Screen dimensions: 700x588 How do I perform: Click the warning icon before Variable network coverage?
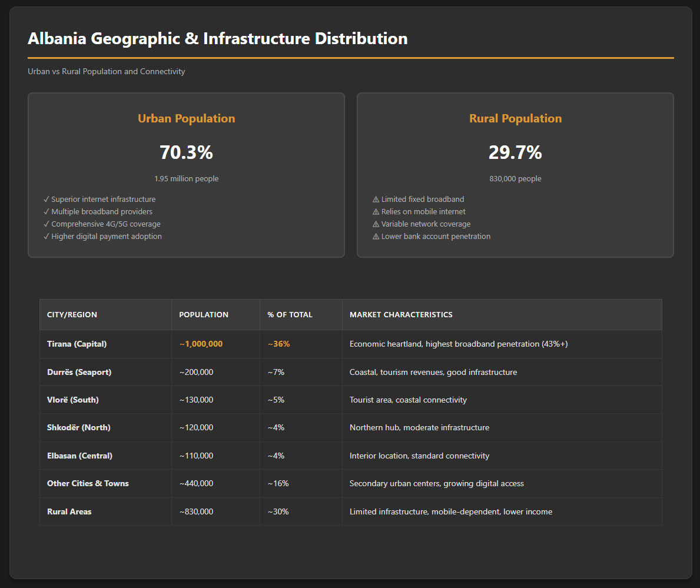click(x=376, y=224)
